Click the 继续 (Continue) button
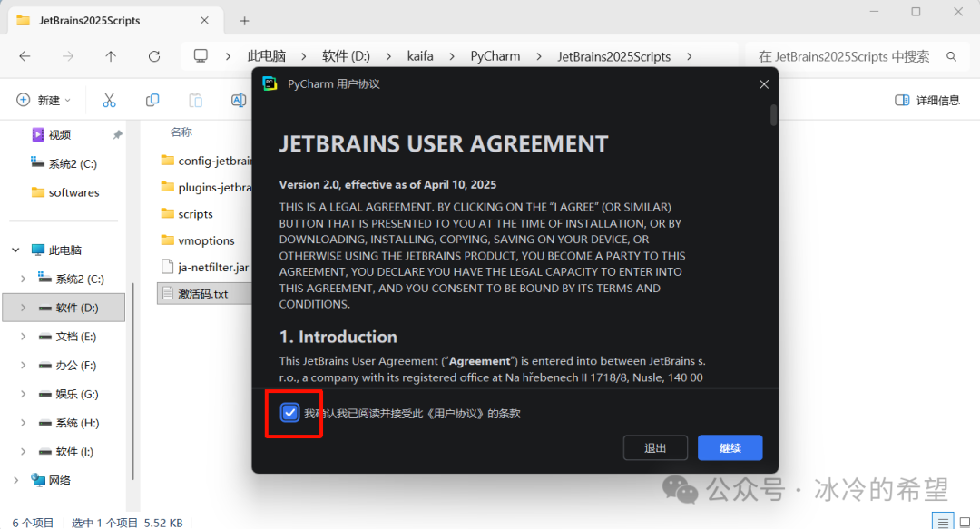Screen dimensions: 980x529 coord(730,448)
